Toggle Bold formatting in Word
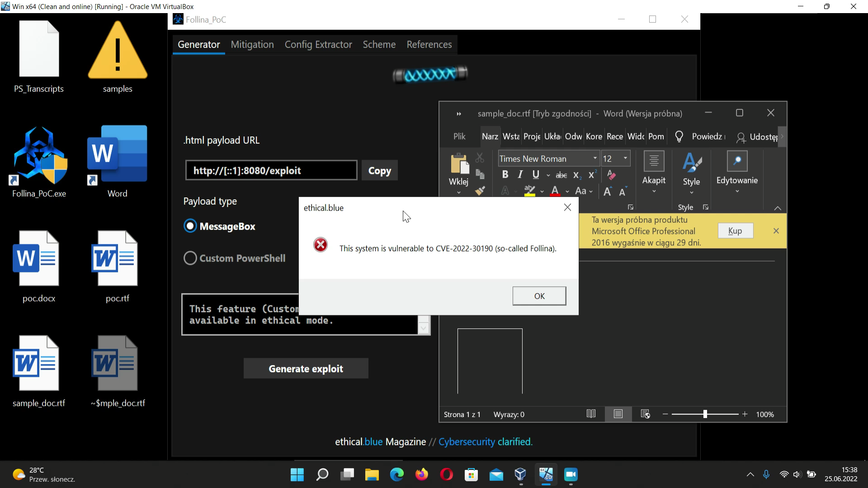Screen dimensions: 868x488 point(505,174)
